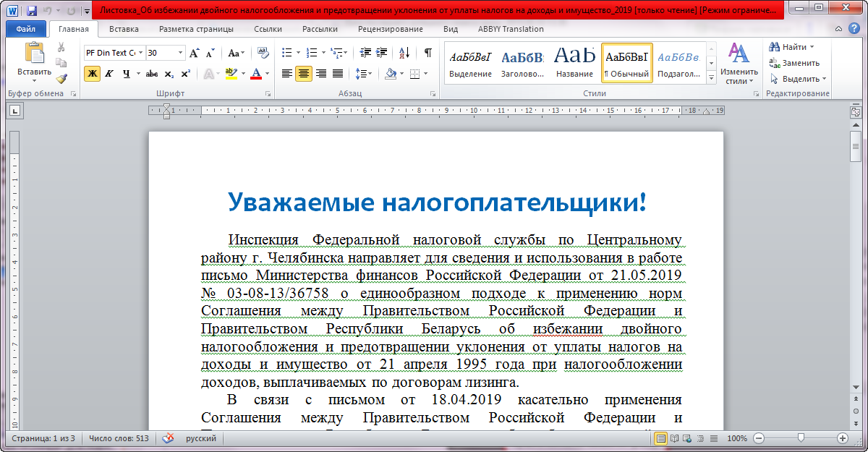Open the Выделить selection menu
Screen dimensions: 868x452
pyautogui.click(x=798, y=79)
